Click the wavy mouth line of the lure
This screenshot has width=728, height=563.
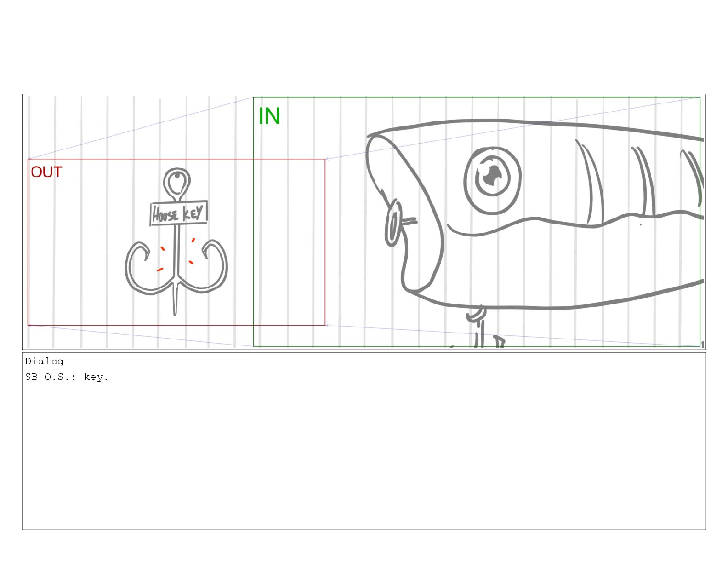click(574, 224)
